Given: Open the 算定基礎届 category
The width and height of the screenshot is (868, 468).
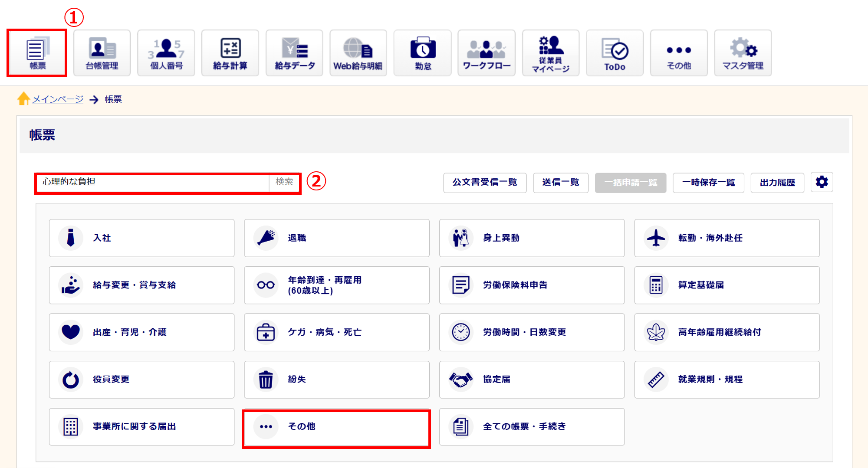Looking at the screenshot, I should tap(727, 285).
